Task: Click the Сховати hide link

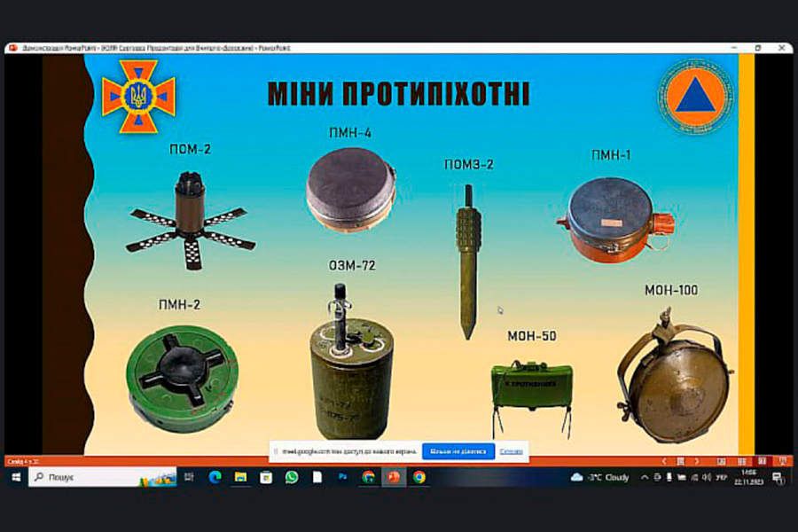Action: click(511, 451)
